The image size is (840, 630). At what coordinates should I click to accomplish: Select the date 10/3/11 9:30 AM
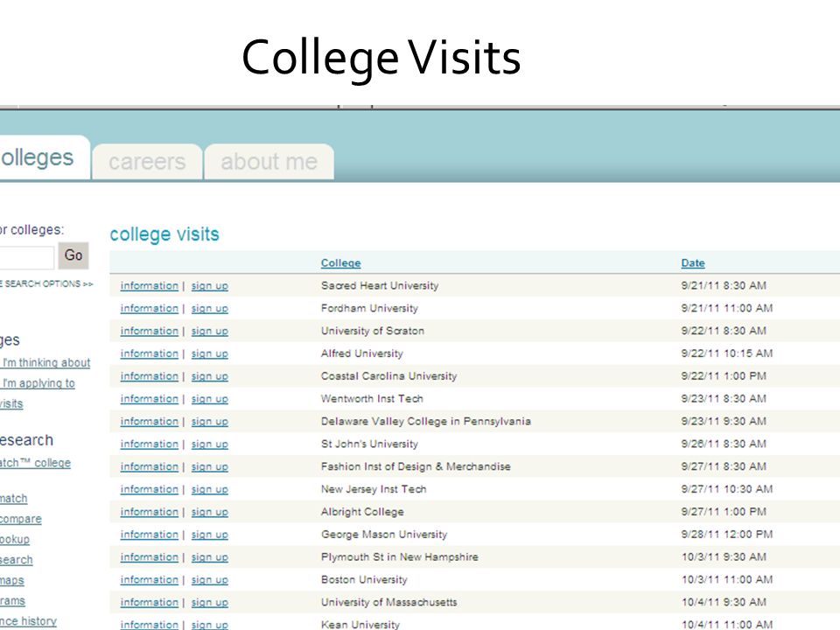pos(724,556)
